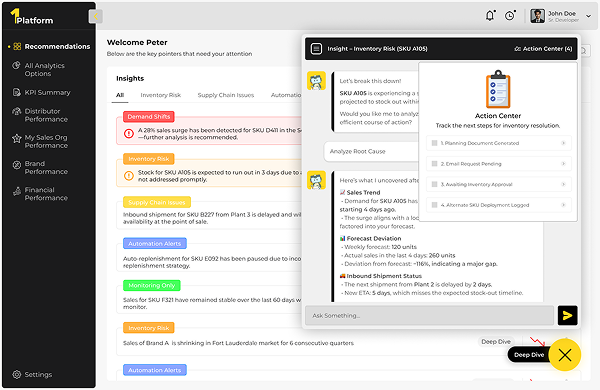Expand Email Request Pending arrow
The width and height of the screenshot is (600, 390).
[563, 164]
